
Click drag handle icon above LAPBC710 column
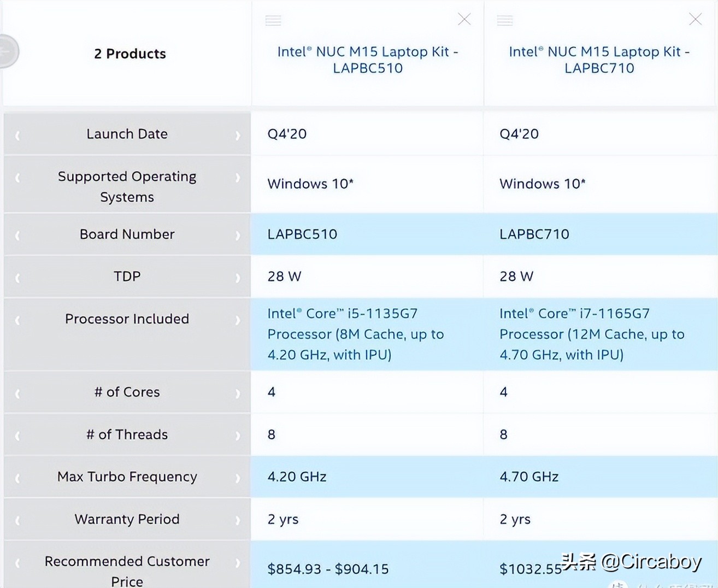click(505, 21)
